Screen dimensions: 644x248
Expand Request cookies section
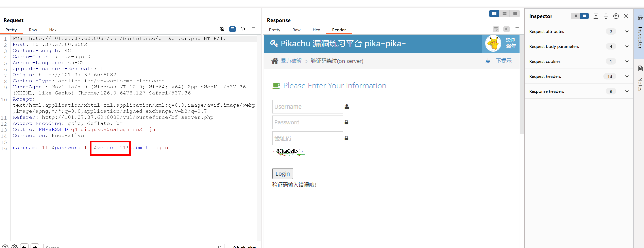coord(627,61)
